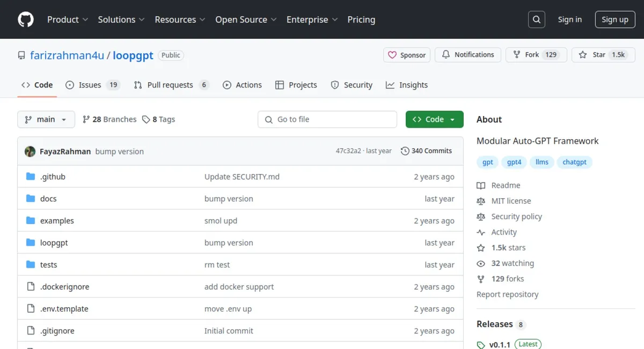
Task: Expand the Resources menu
Action: tap(180, 19)
